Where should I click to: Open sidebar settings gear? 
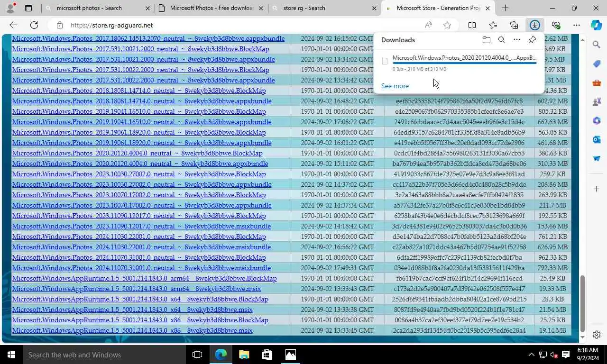pyautogui.click(x=597, y=335)
